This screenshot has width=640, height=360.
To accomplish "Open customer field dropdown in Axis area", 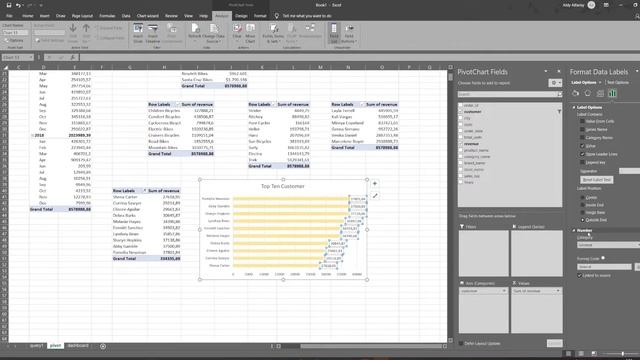I will coord(504,291).
